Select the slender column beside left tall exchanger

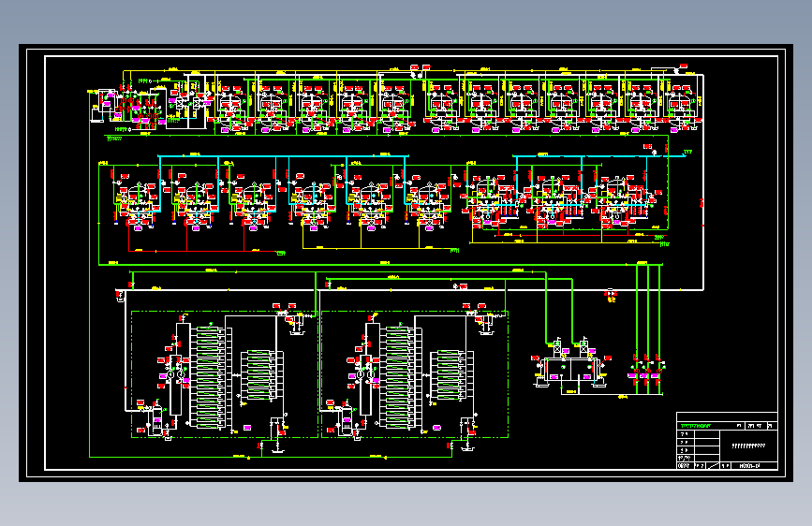(x=176, y=385)
